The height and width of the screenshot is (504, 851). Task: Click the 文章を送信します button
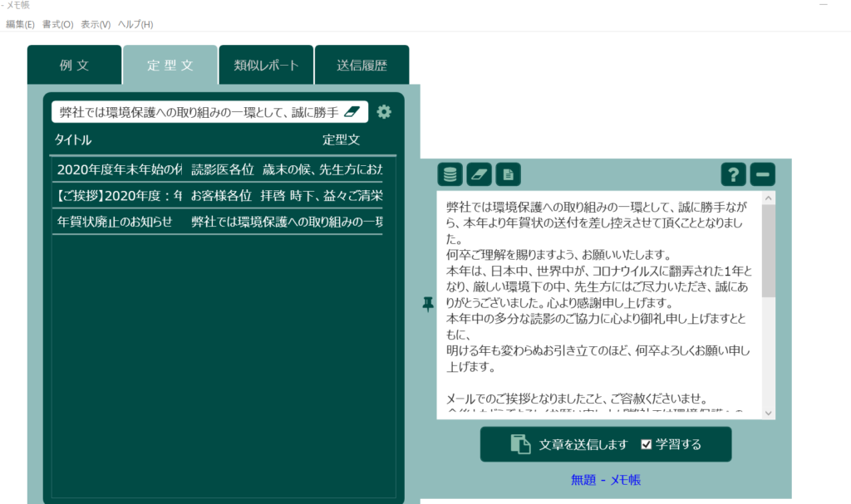tap(606, 444)
